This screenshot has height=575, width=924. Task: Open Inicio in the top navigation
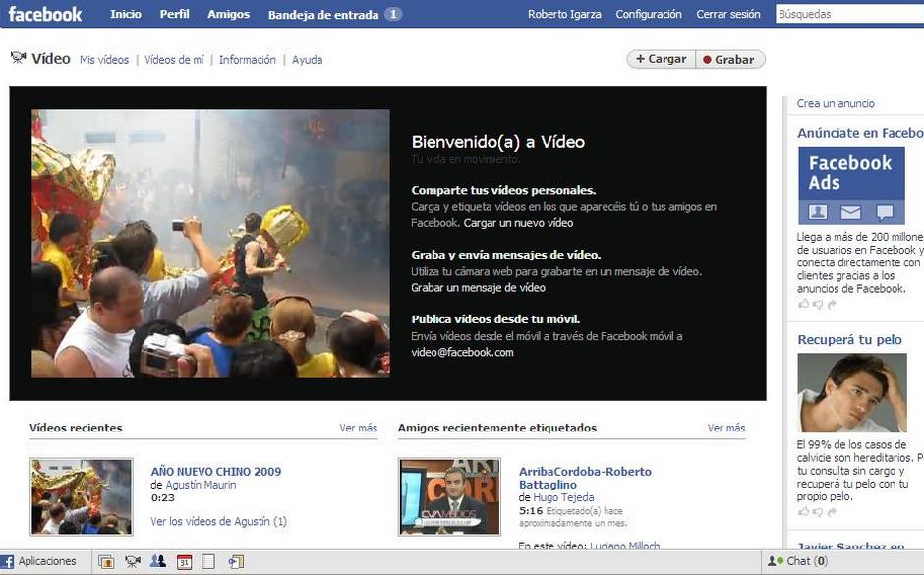tap(126, 14)
